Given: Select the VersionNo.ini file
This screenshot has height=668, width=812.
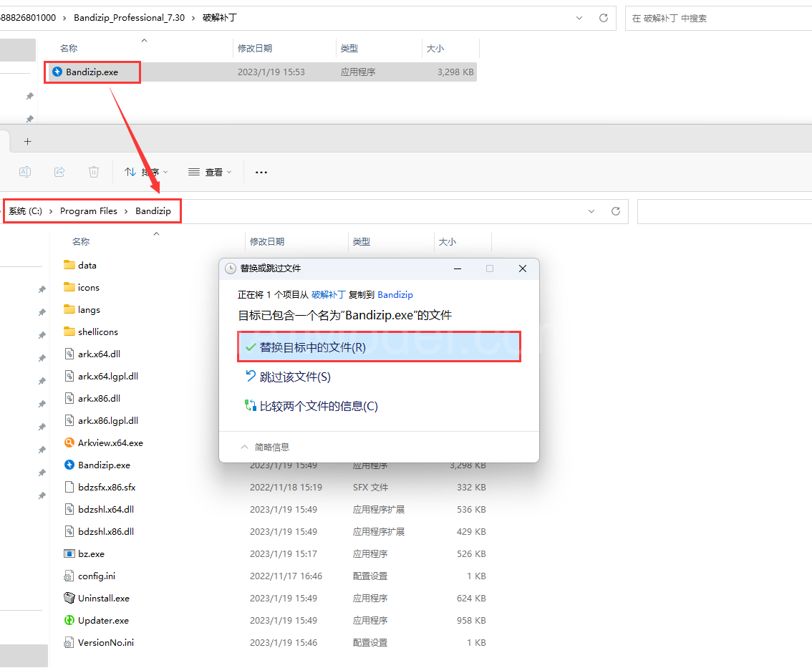Looking at the screenshot, I should (98, 643).
